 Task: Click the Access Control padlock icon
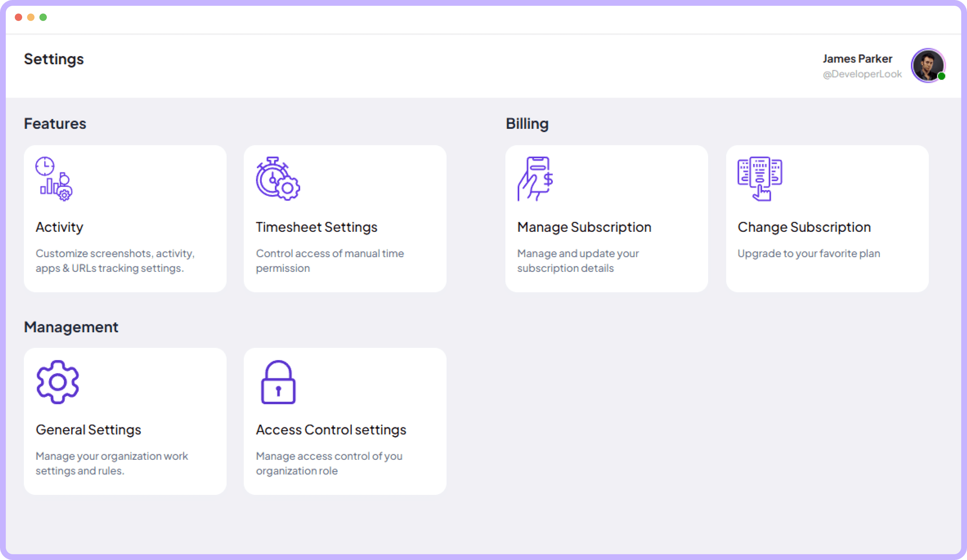[x=279, y=382]
